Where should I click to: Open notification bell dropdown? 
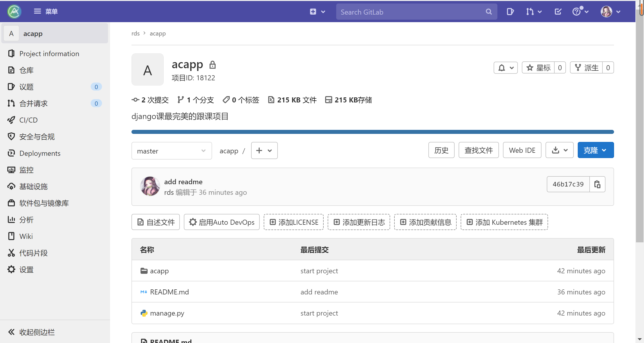(x=505, y=68)
